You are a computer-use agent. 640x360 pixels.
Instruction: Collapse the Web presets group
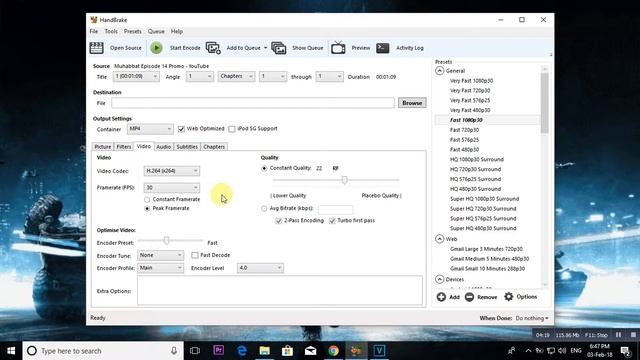pyautogui.click(x=440, y=239)
